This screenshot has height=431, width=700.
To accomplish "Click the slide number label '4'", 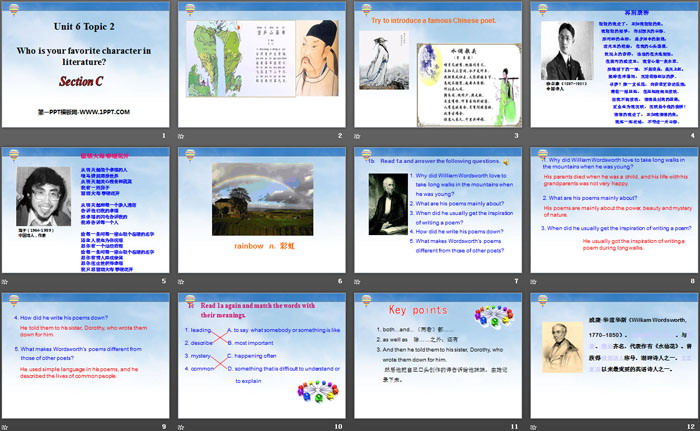I will 693,135.
